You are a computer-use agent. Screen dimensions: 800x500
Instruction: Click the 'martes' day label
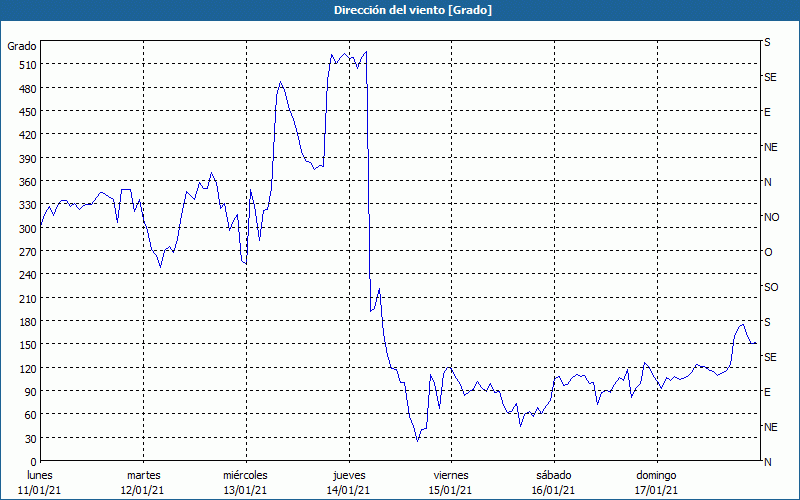(144, 475)
